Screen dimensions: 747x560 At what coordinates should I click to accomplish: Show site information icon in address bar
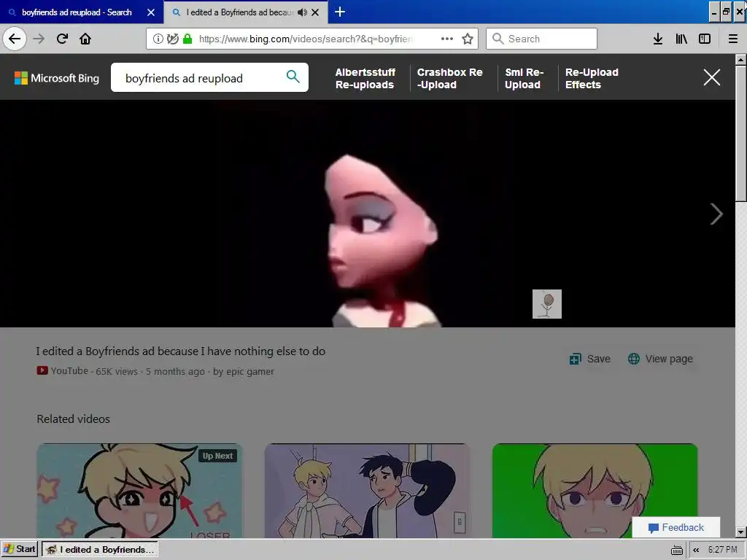158,39
